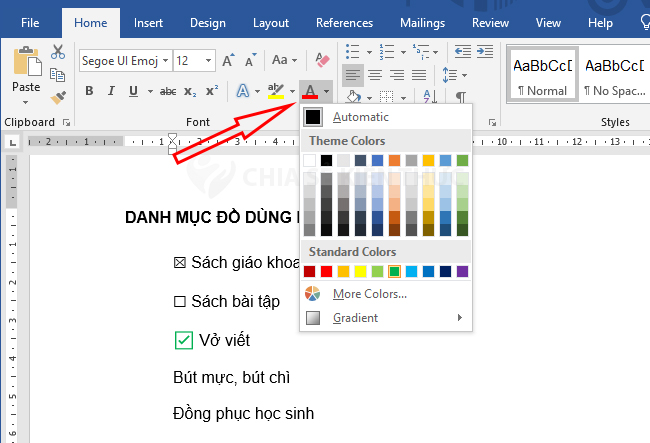The height and width of the screenshot is (443, 650).
Task: Pick the green standard color swatch
Action: pyautogui.click(x=395, y=271)
